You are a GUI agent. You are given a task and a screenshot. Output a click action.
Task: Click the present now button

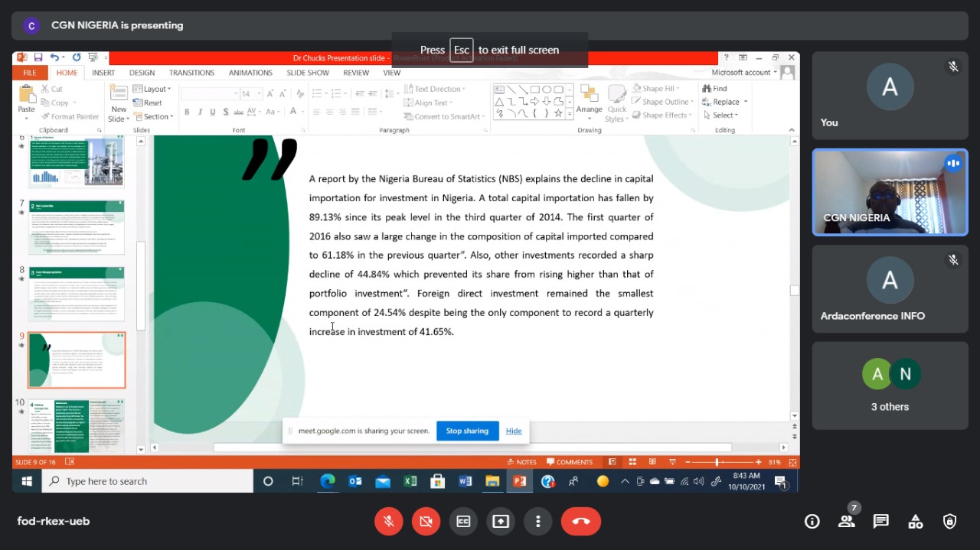pos(501,521)
